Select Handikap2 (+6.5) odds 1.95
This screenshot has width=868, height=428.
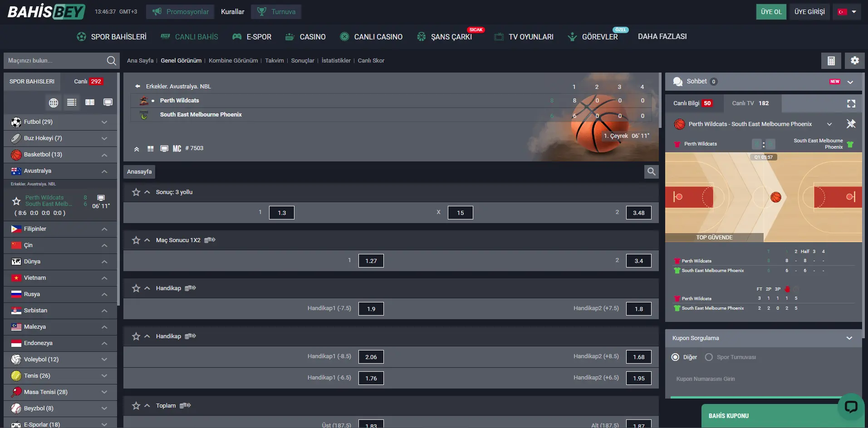click(x=639, y=378)
